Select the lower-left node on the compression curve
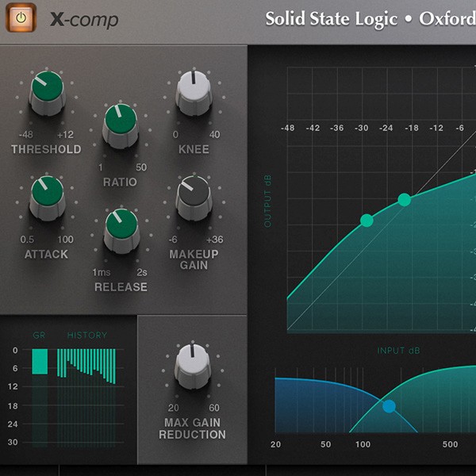The height and width of the screenshot is (476, 476). (x=367, y=221)
